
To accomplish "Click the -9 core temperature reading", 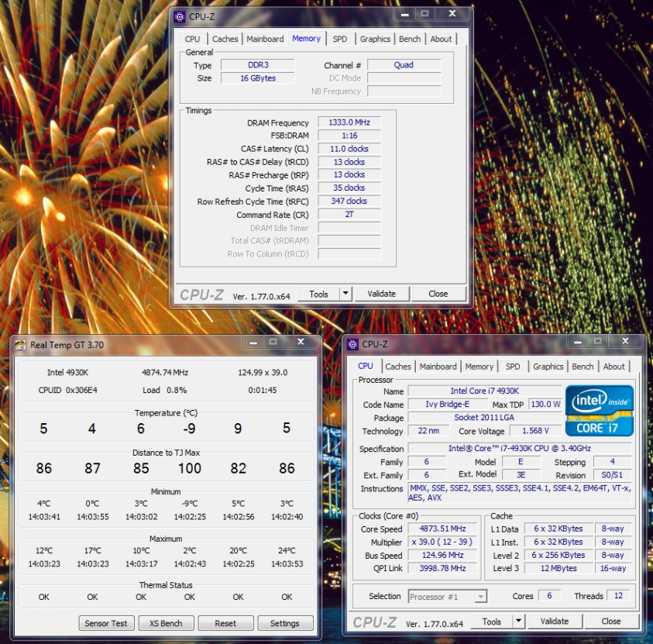I will (x=189, y=429).
